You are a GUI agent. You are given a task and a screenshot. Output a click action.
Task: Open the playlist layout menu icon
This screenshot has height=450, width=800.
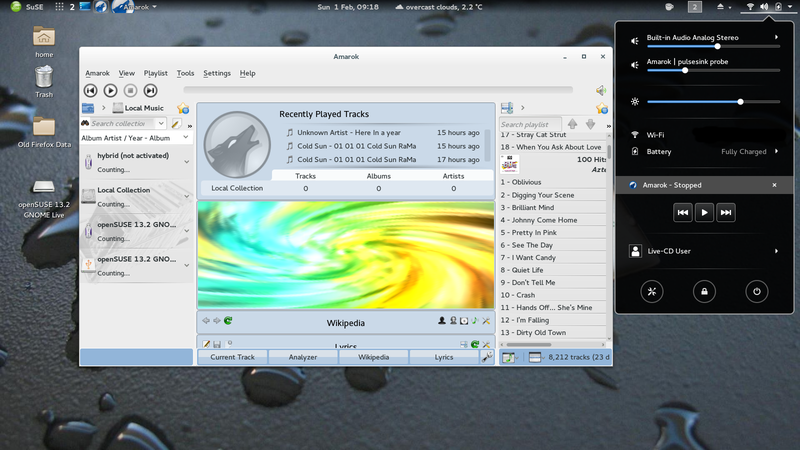(535, 358)
